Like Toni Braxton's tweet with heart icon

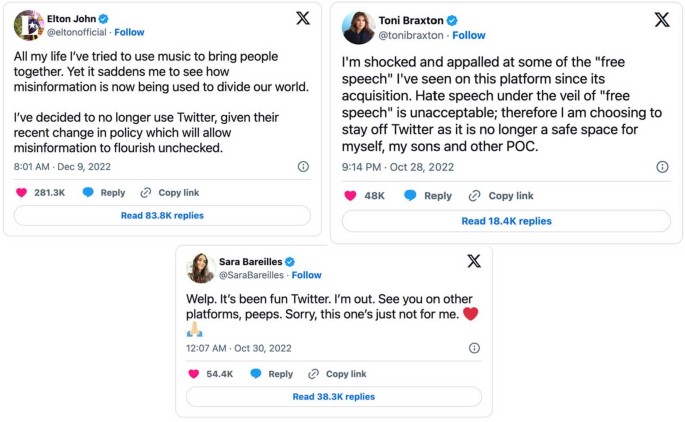point(350,196)
